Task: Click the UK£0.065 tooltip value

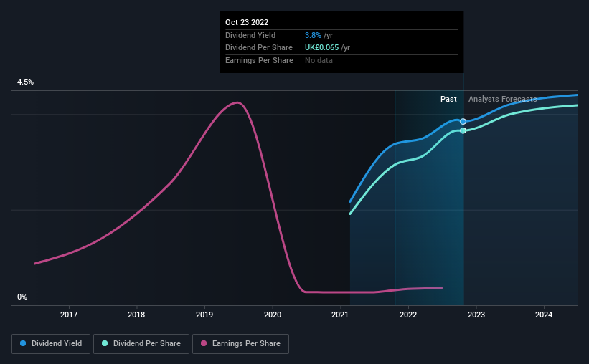Action: pos(321,48)
